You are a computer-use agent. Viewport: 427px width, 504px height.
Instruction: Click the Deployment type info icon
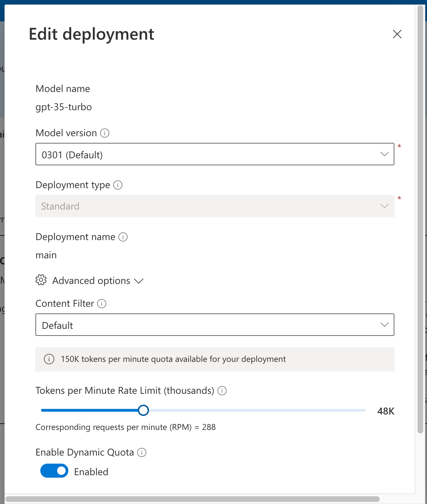[118, 185]
